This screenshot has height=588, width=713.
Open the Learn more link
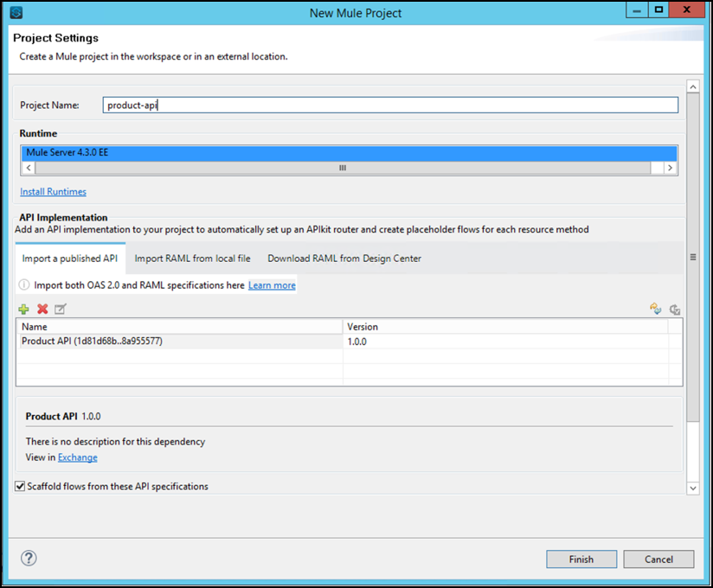coord(272,285)
